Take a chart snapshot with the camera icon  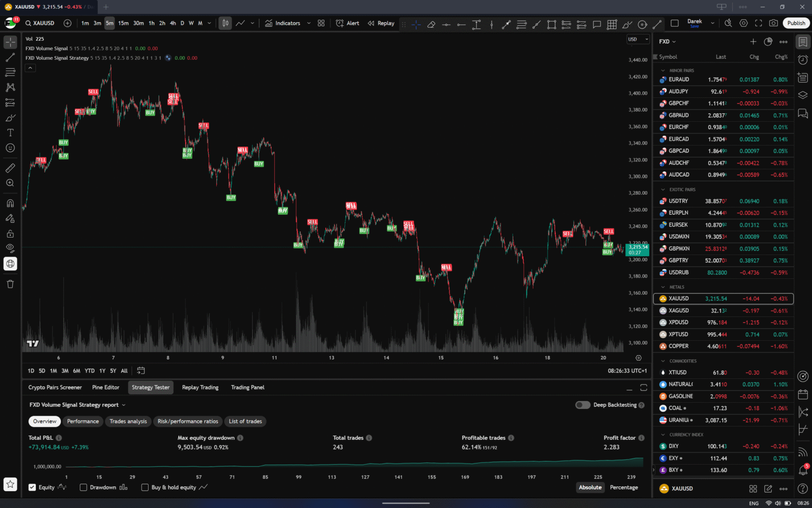click(x=773, y=23)
